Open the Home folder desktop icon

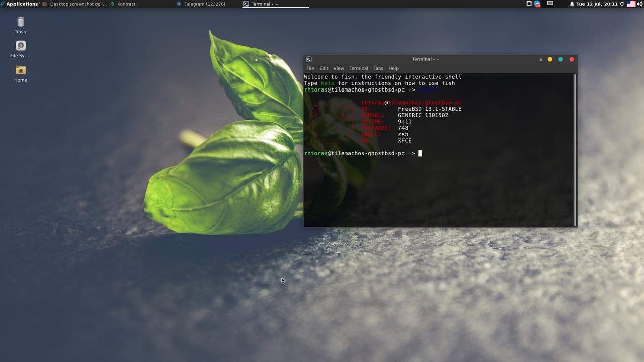21,74
